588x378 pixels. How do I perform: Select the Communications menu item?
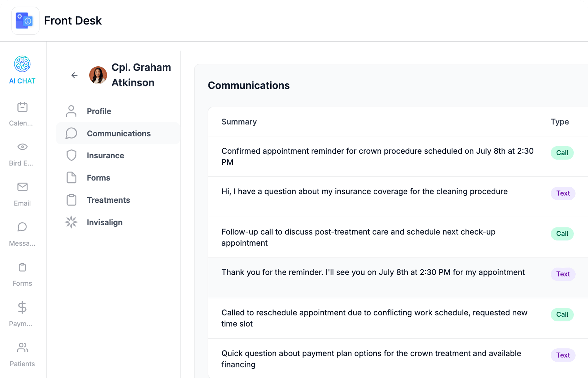click(119, 133)
